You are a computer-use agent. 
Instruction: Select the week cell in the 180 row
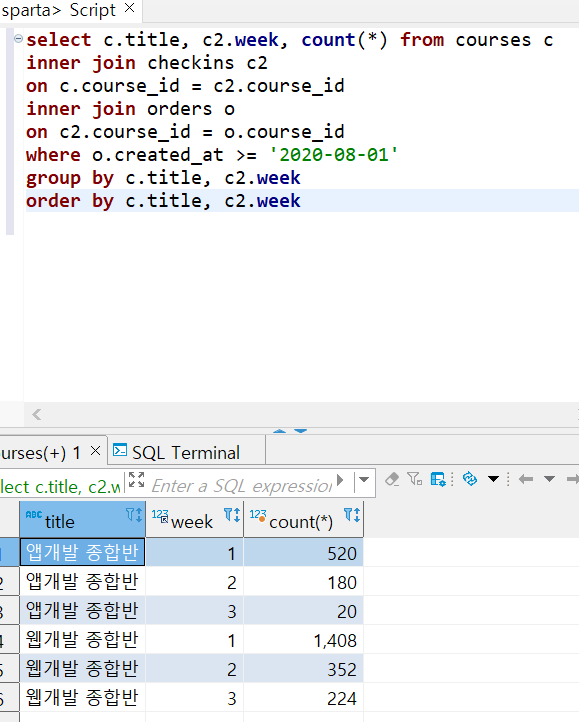click(x=194, y=582)
